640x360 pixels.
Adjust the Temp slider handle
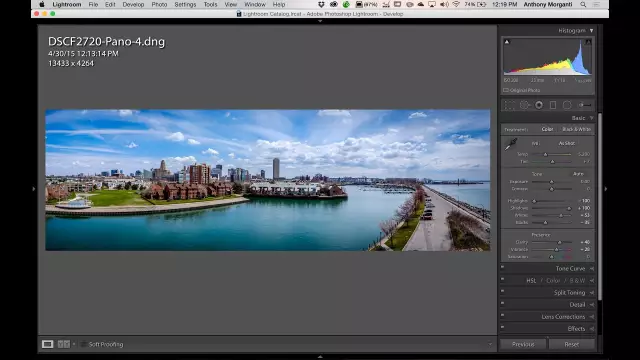tap(545, 154)
